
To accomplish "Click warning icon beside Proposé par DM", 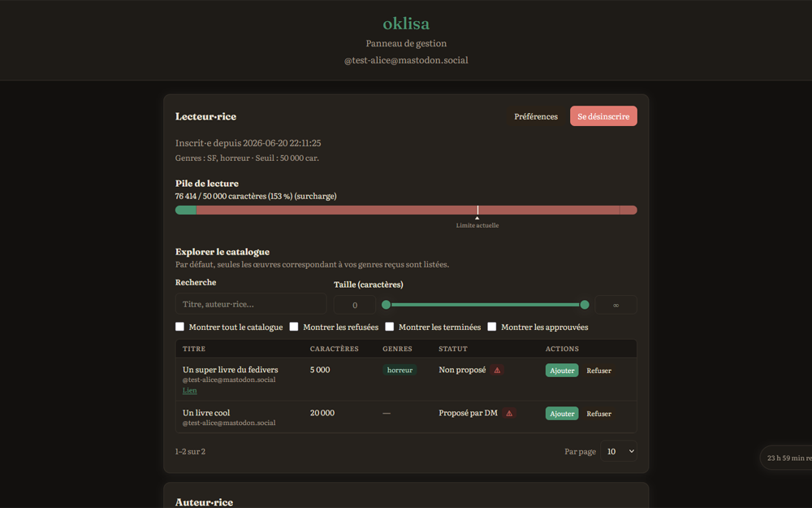I will point(509,413).
